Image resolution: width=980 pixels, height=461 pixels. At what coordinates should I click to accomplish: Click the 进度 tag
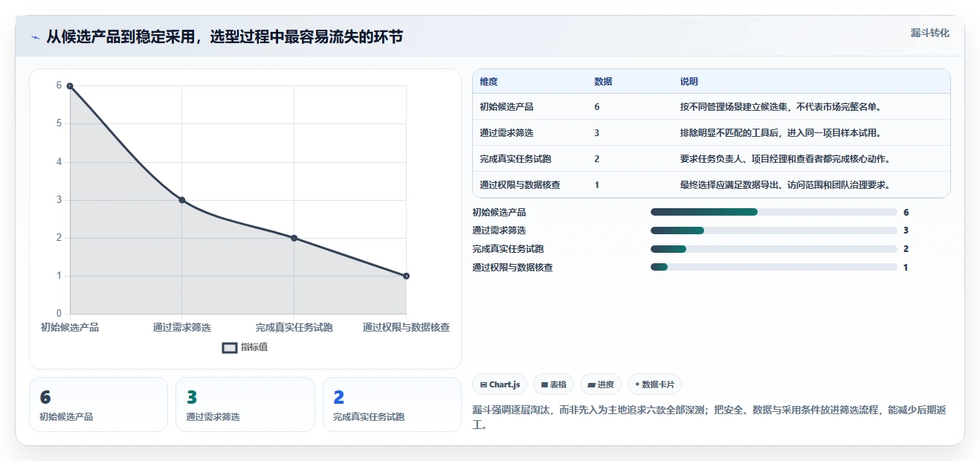(601, 384)
